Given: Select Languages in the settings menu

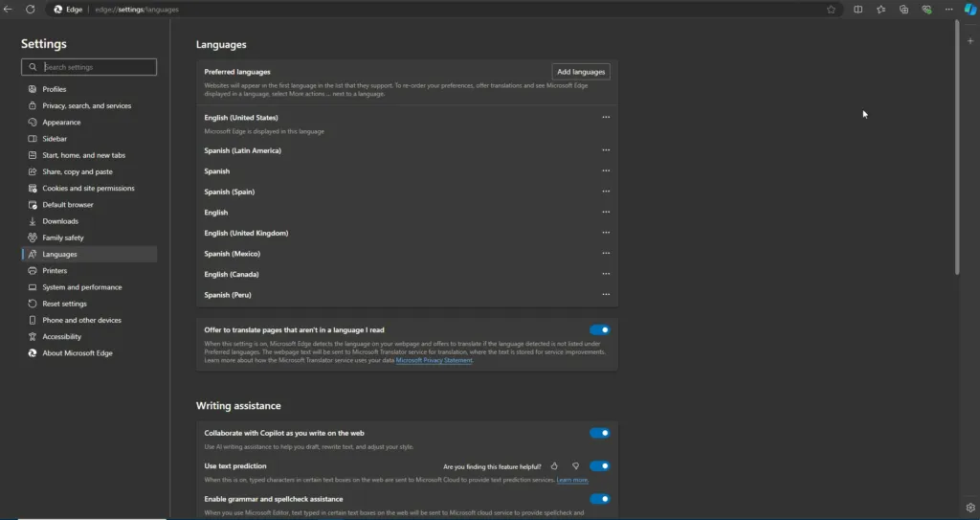Looking at the screenshot, I should (89, 254).
